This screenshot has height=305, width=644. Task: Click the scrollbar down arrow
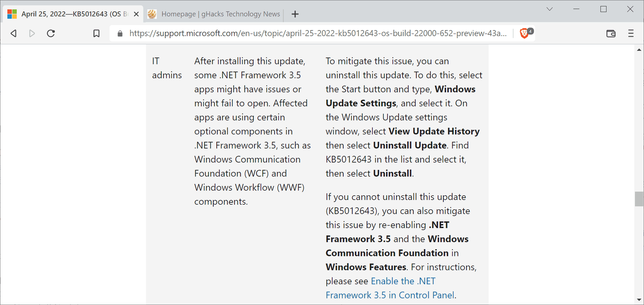point(639,300)
